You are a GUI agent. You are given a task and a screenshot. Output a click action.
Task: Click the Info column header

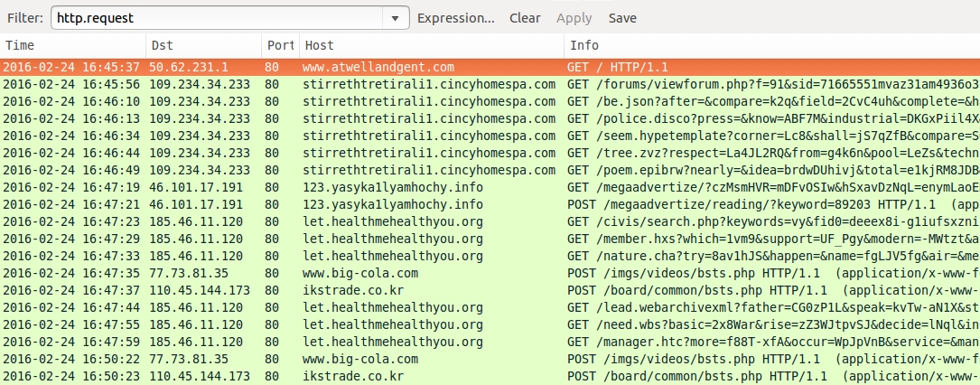(768, 45)
